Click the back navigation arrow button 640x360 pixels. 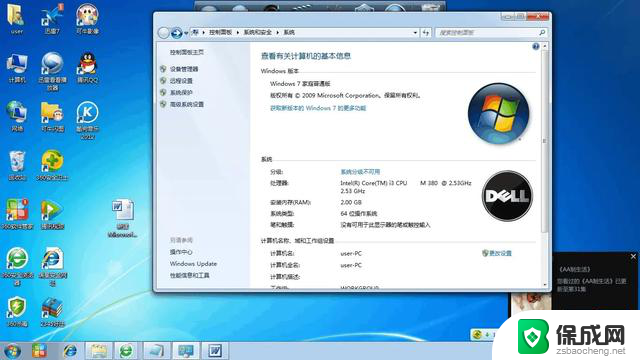(164, 33)
